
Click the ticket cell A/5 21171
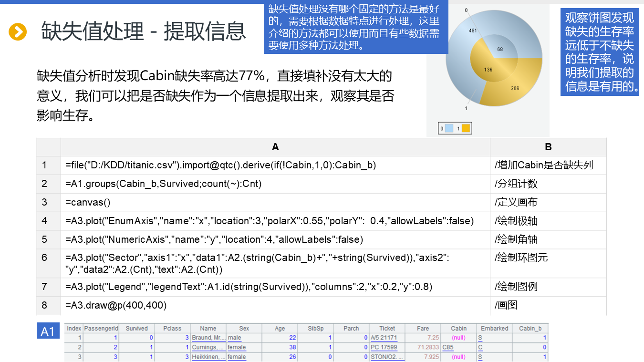387,338
